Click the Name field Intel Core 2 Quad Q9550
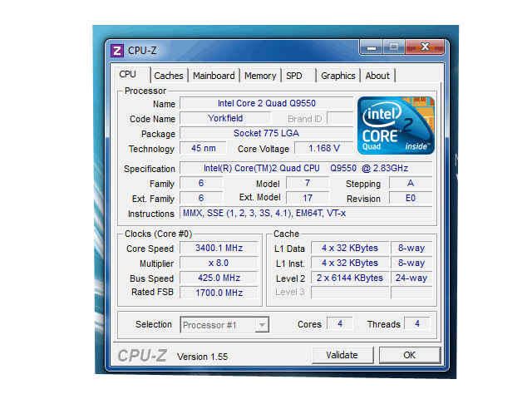Image resolution: width=532 pixels, height=399 pixels. click(x=266, y=103)
